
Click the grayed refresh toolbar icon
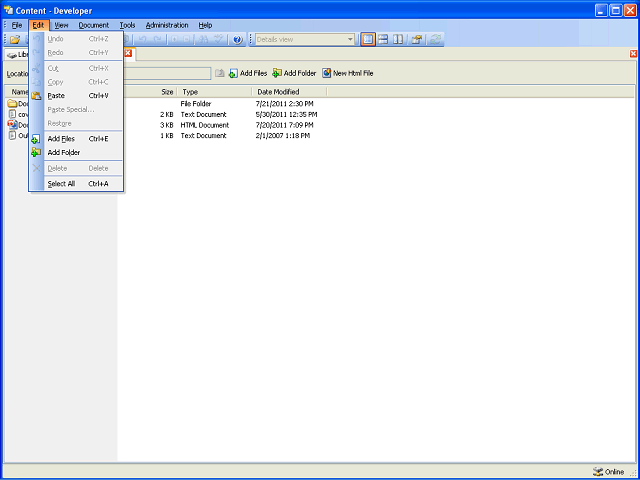[436, 40]
